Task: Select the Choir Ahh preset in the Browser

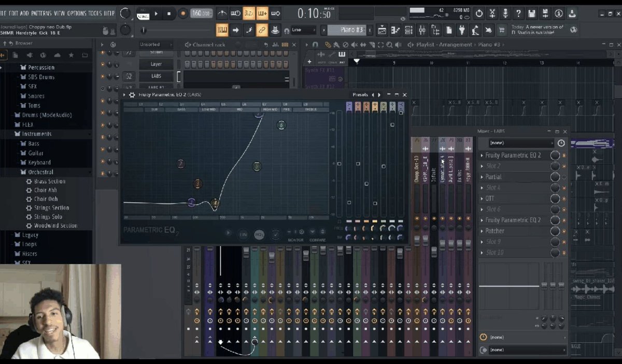Action: click(x=46, y=191)
